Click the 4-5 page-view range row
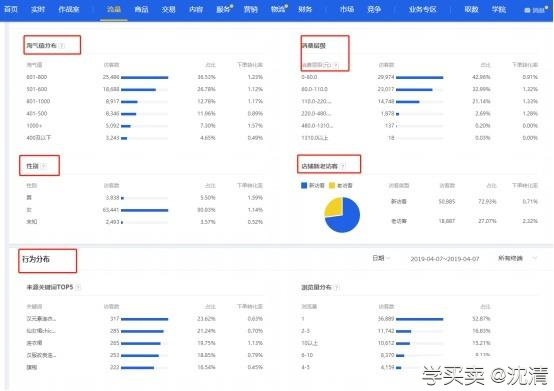The image size is (554, 391). pyautogui.click(x=396, y=367)
